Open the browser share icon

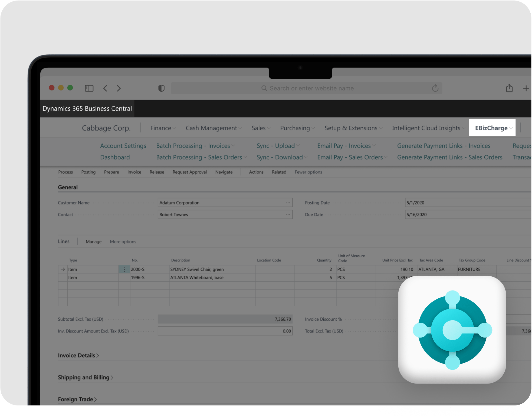click(x=509, y=88)
